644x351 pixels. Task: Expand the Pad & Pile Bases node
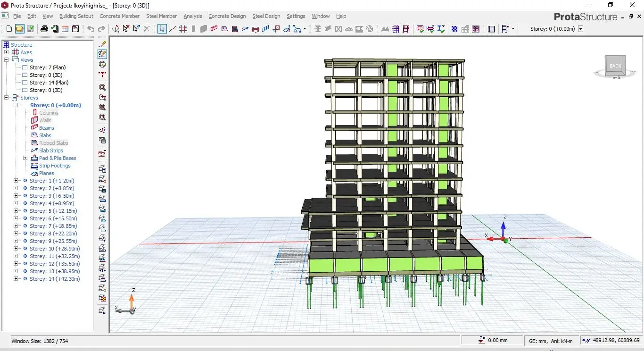pos(25,158)
